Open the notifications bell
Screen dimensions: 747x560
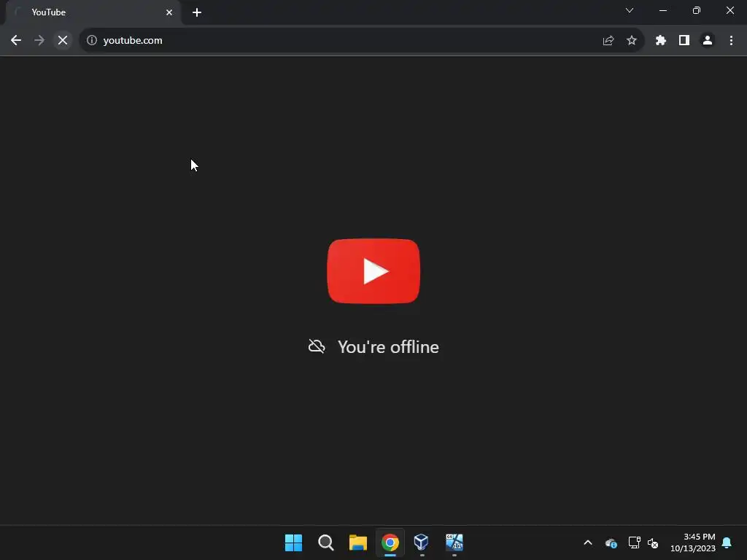(x=727, y=542)
